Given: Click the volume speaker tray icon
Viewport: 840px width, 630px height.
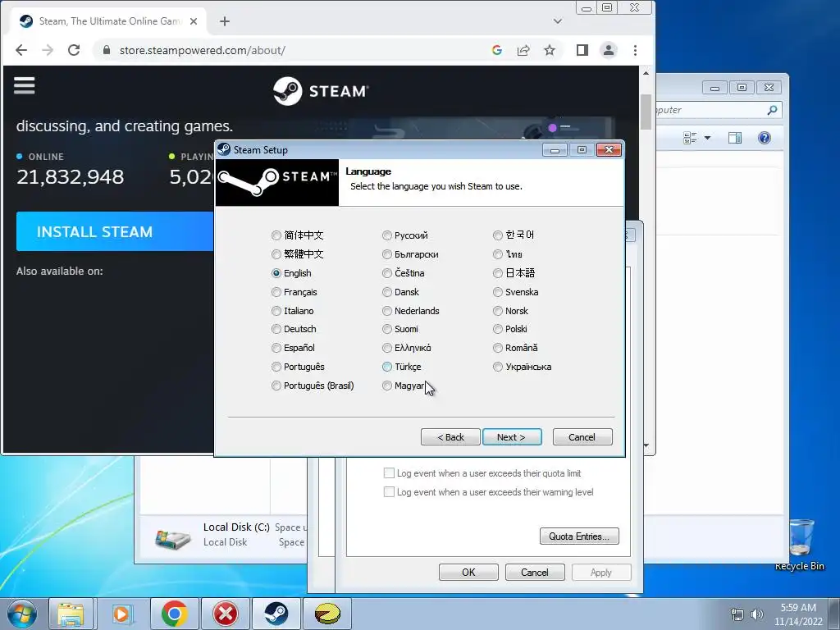Looking at the screenshot, I should pos(757,614).
